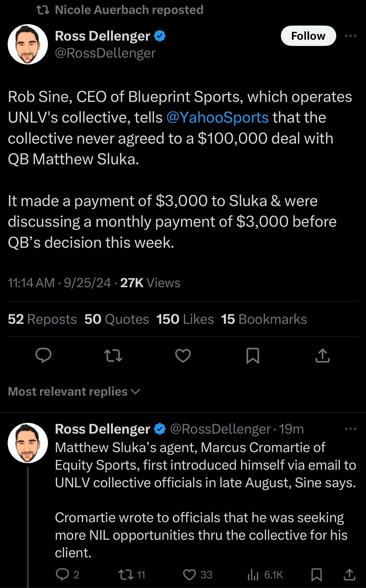The height and width of the screenshot is (588, 366).
Task: Bookmark the main post
Action: [253, 355]
